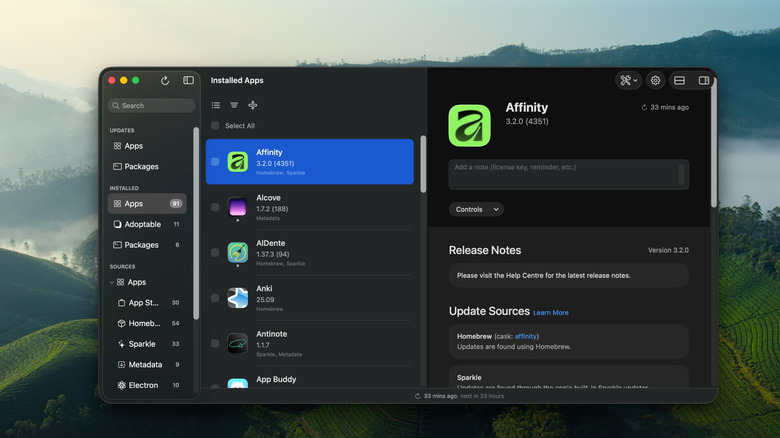This screenshot has width=780, height=438.
Task: Select the App Buddy row
Action: (310, 379)
